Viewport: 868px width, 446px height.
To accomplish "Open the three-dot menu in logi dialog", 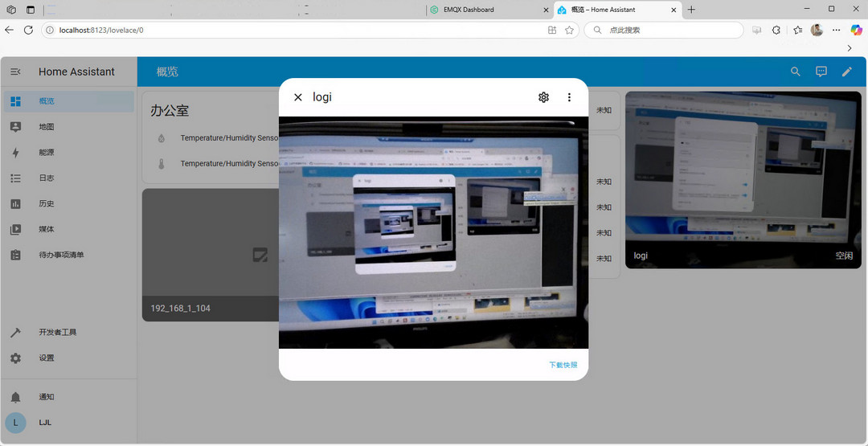I will pos(569,97).
